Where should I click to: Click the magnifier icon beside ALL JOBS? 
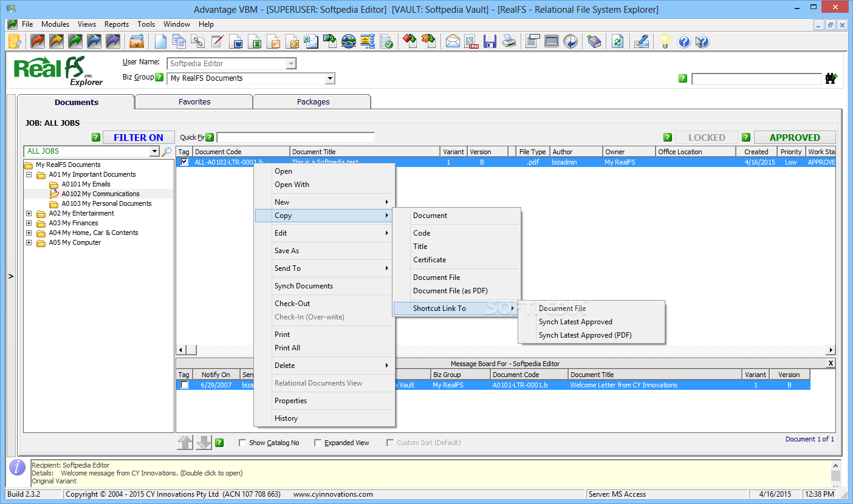click(x=166, y=151)
